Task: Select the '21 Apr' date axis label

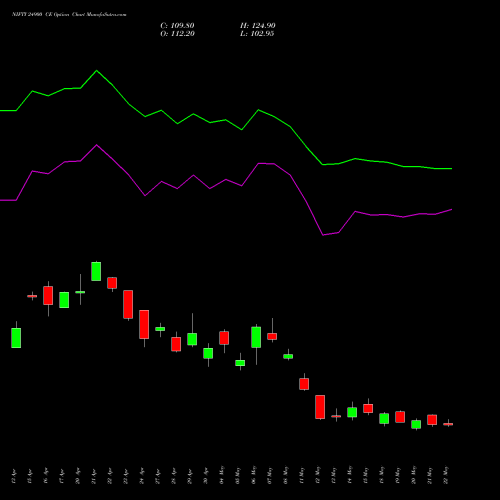Action: [x=94, y=477]
